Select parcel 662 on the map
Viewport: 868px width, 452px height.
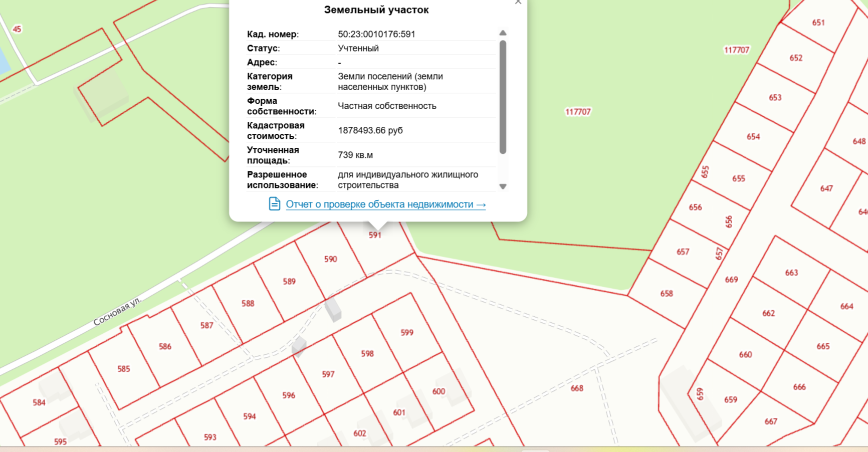click(x=768, y=314)
